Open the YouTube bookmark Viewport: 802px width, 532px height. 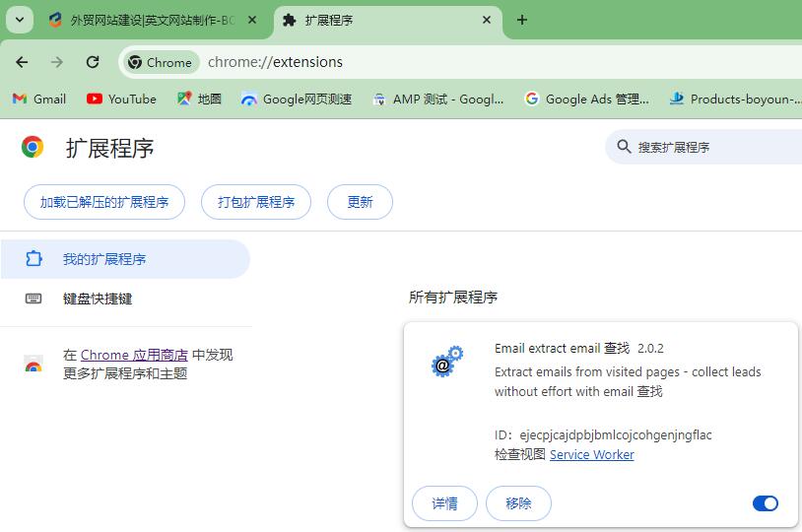(x=121, y=99)
